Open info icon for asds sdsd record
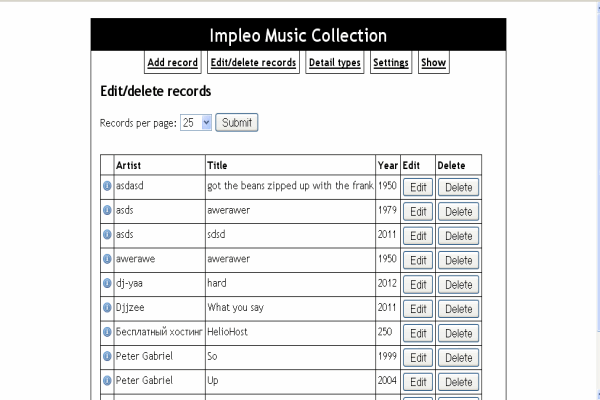Viewport: 600px width, 400px height. point(107,235)
